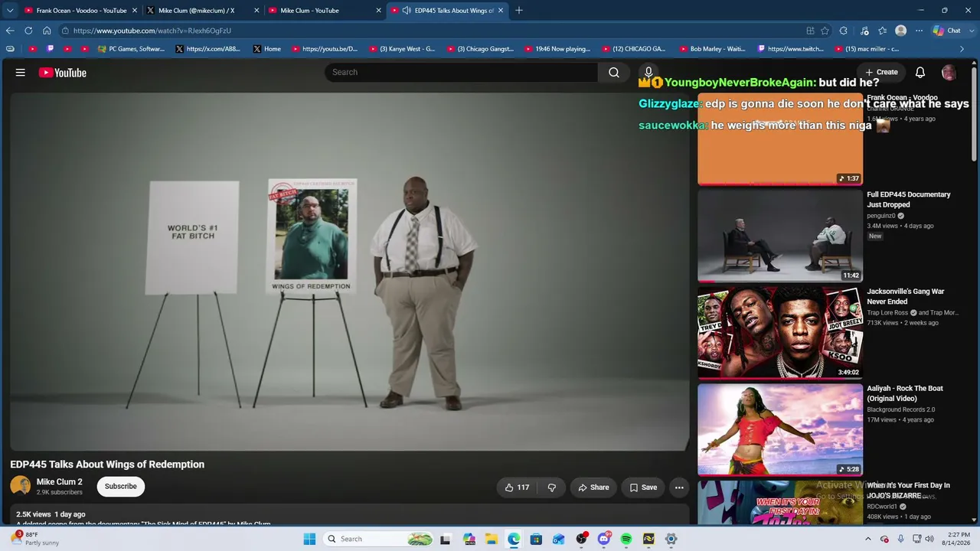
Task: Dislike the EDP445 video
Action: (551, 487)
